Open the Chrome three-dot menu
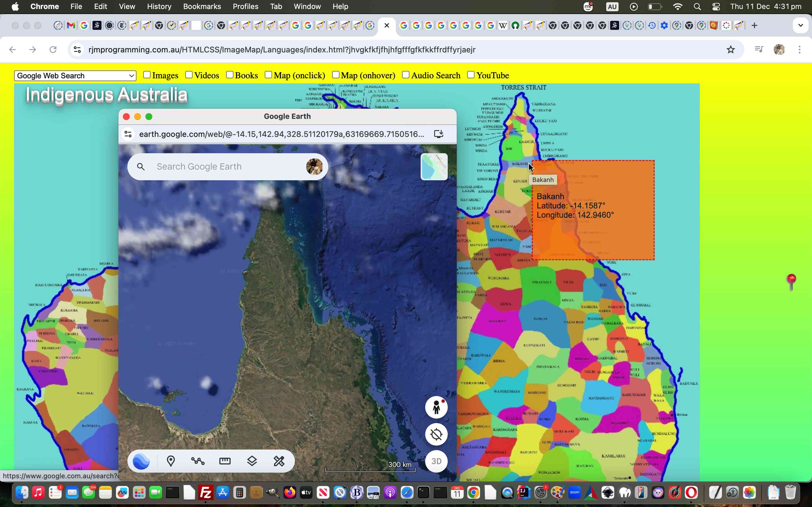Viewport: 812px width, 507px height. pyautogui.click(x=800, y=50)
